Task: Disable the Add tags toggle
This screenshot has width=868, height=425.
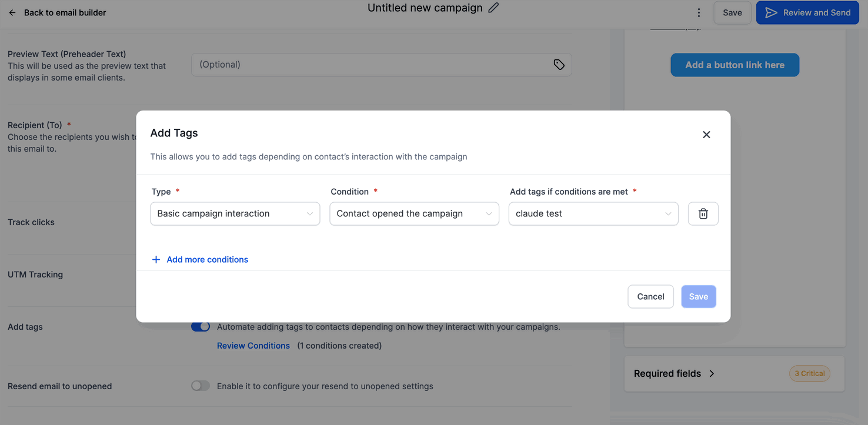Action: click(201, 327)
